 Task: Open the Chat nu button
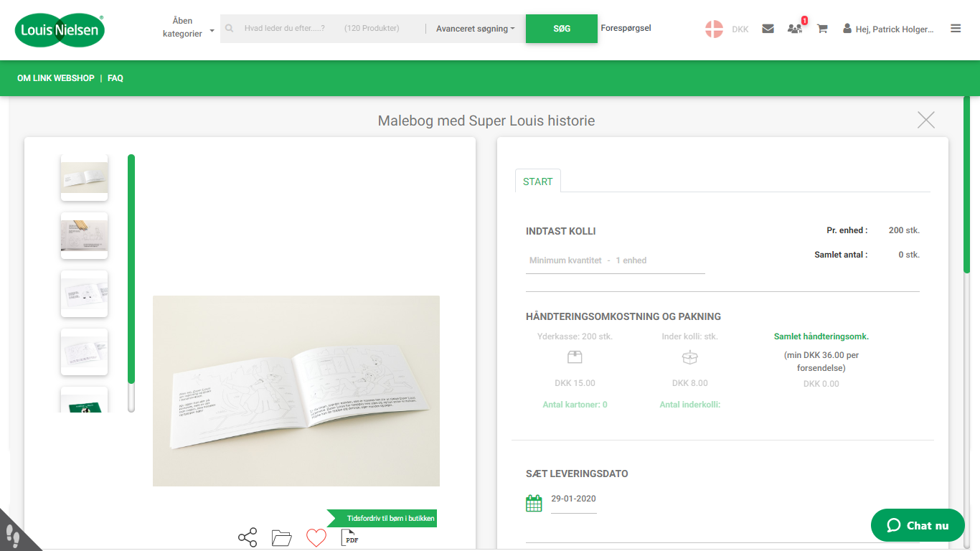[x=918, y=525]
